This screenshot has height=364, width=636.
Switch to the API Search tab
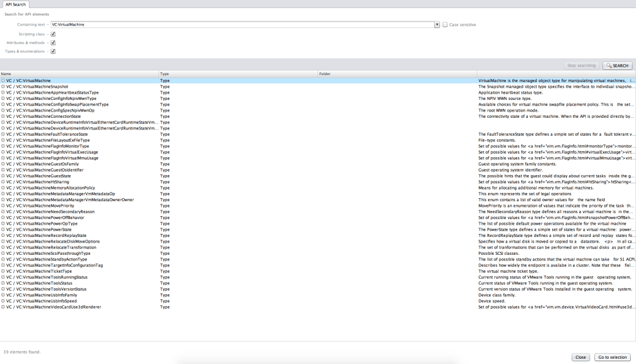(x=16, y=4)
